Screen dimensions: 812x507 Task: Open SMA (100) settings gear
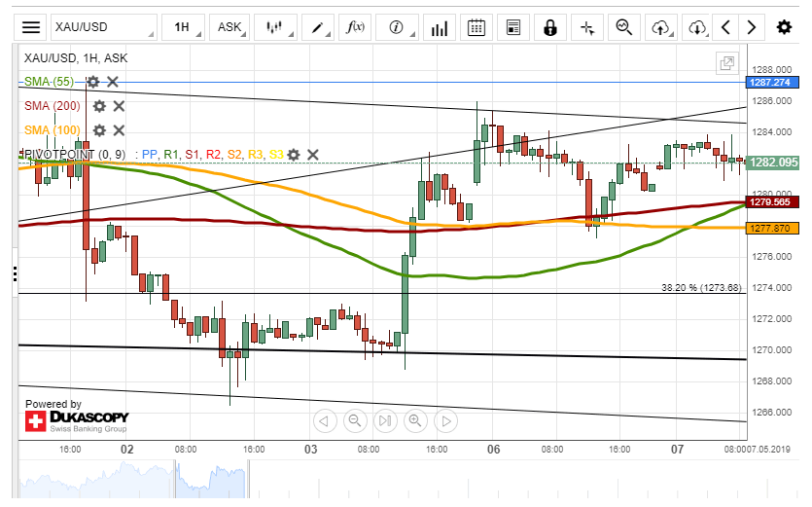click(x=99, y=130)
